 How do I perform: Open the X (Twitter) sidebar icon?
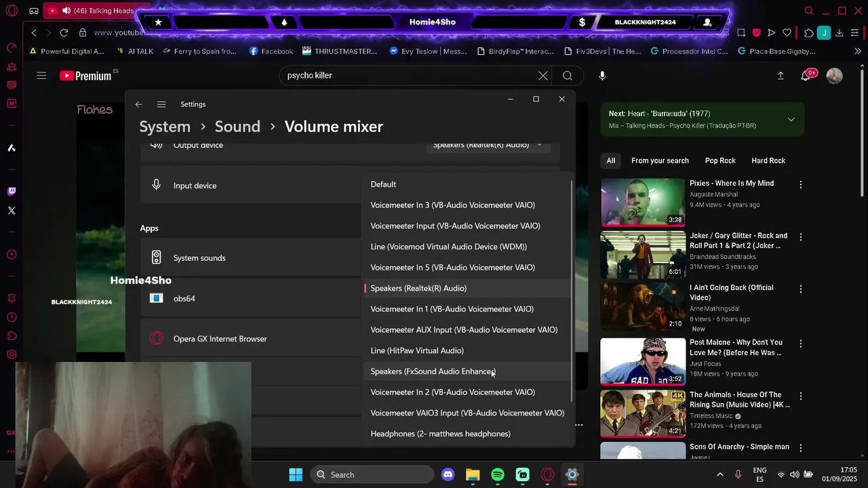point(12,211)
